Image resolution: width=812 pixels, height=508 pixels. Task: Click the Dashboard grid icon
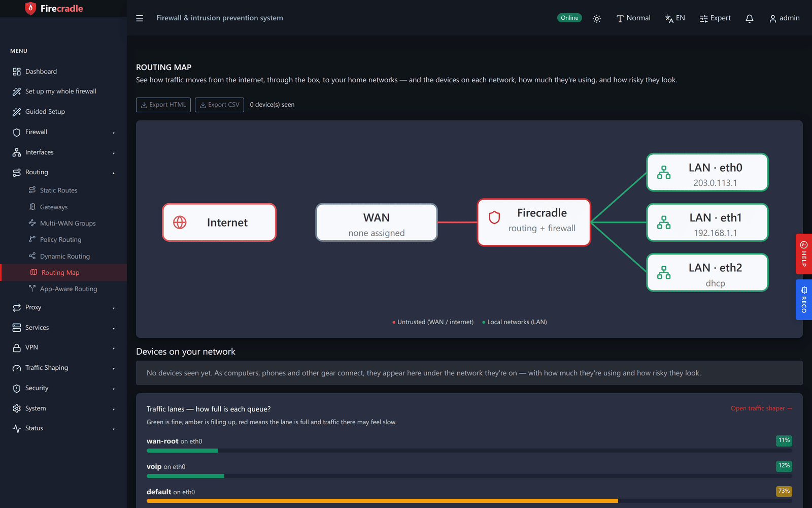pos(17,72)
